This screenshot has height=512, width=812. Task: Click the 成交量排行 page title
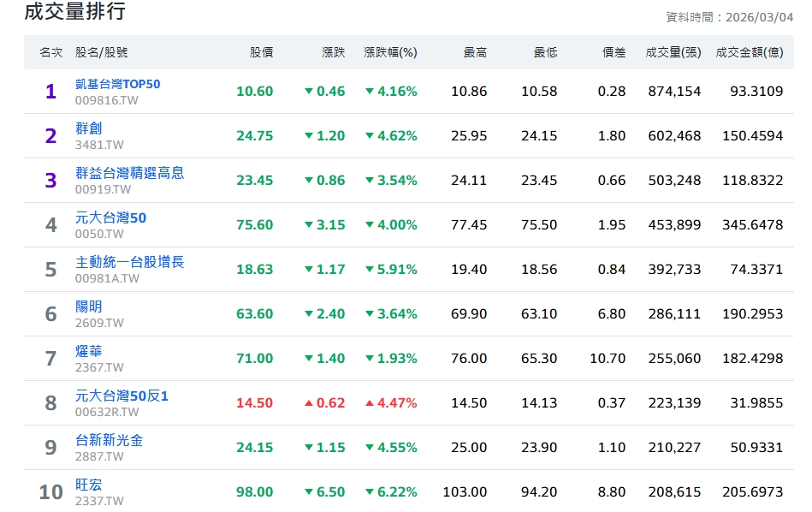coord(74,12)
